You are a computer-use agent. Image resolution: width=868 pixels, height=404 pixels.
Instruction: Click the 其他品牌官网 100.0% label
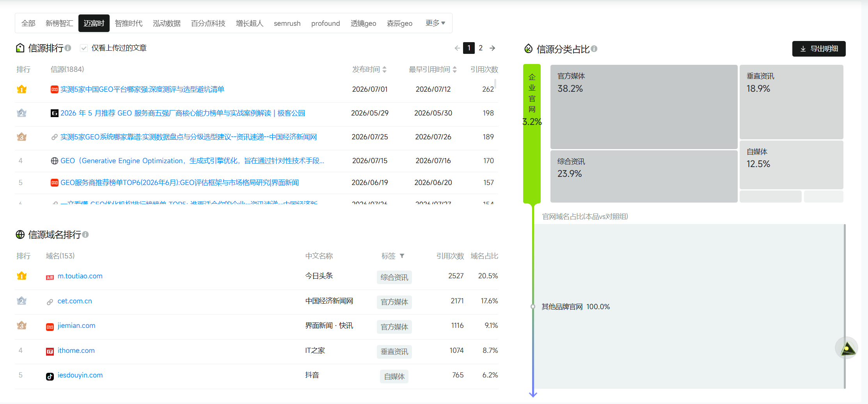coord(576,307)
